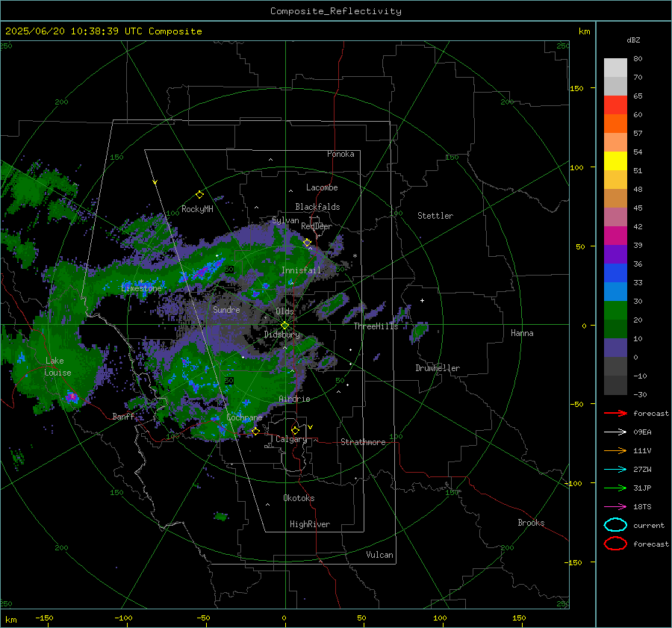Click the Lake Louise label

tap(57, 367)
